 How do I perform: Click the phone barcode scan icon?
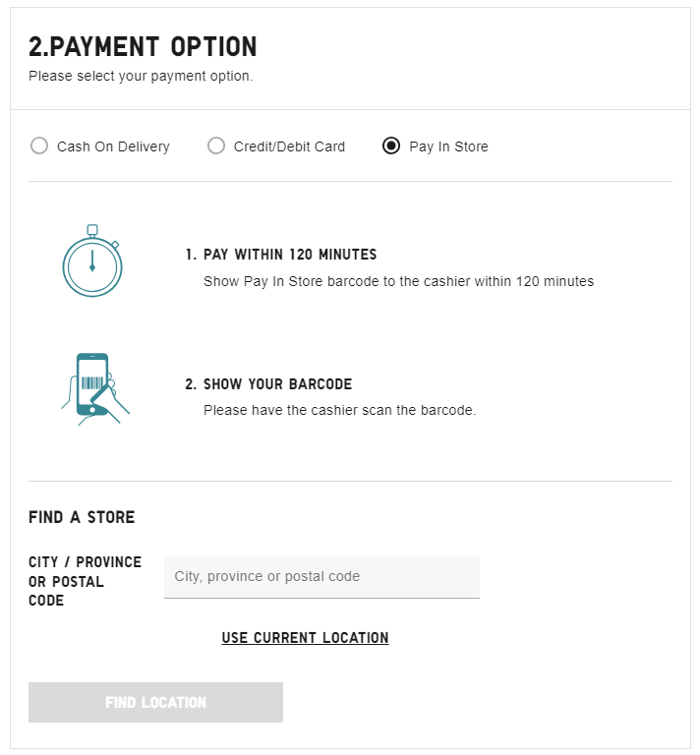click(94, 388)
